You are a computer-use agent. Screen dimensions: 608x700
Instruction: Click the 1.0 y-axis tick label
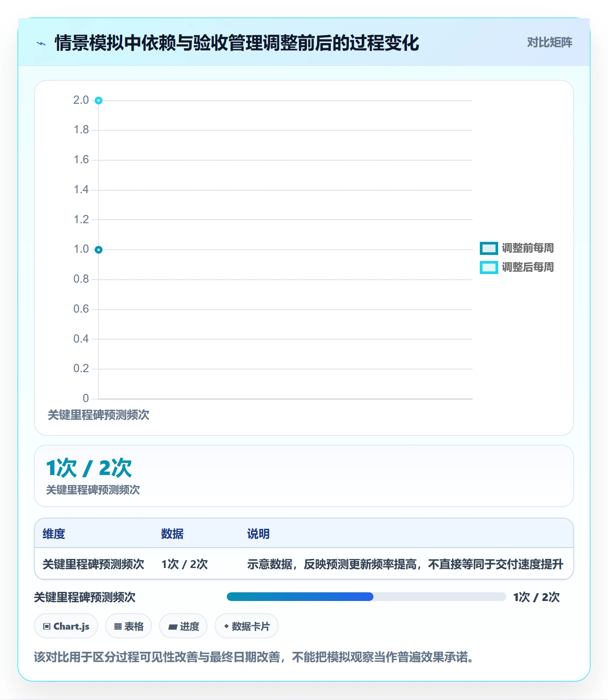pos(81,249)
